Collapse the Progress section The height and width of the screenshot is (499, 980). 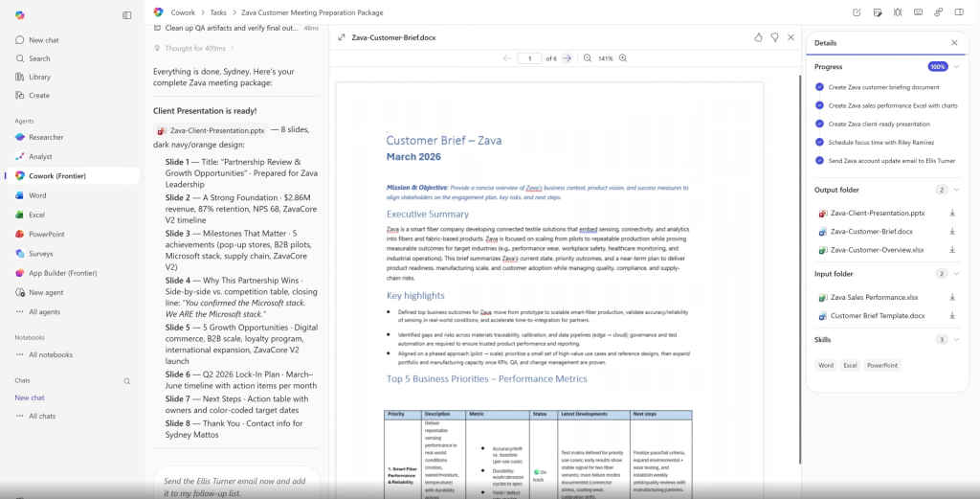tap(956, 67)
